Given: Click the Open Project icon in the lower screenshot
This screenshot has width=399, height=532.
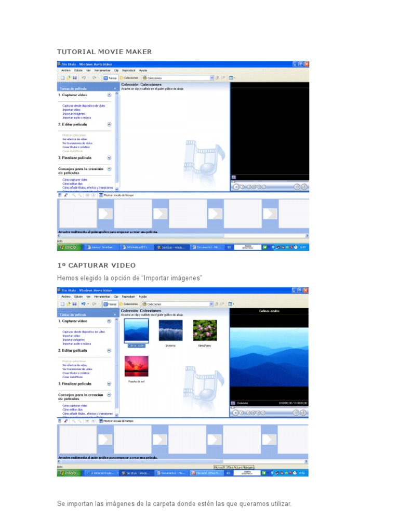Looking at the screenshot, I should point(68,304).
